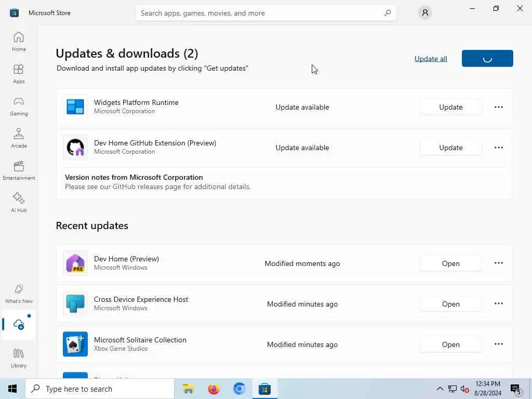The width and height of the screenshot is (532, 399).
Task: Open File Explorer from the taskbar
Action: tap(188, 389)
